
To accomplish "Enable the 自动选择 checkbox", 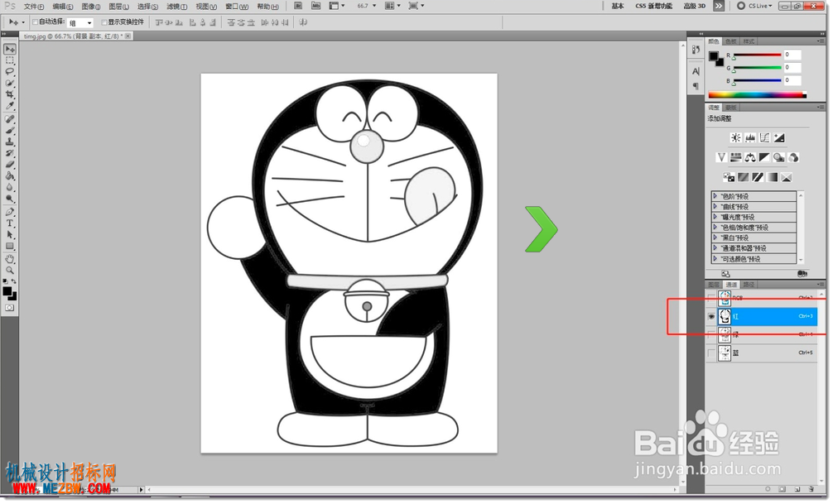I will pyautogui.click(x=35, y=22).
